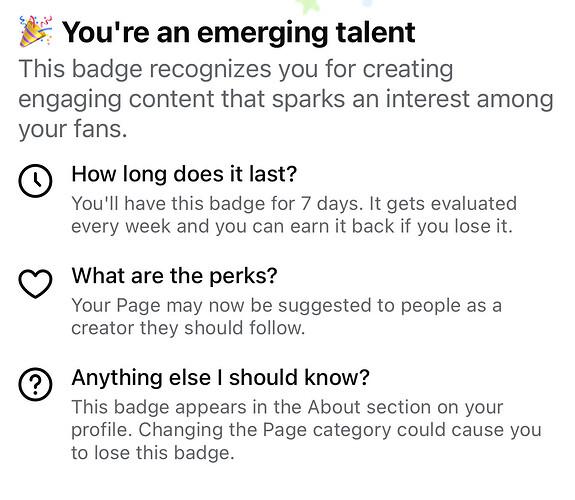Click the words "your fans." in description

click(73, 129)
